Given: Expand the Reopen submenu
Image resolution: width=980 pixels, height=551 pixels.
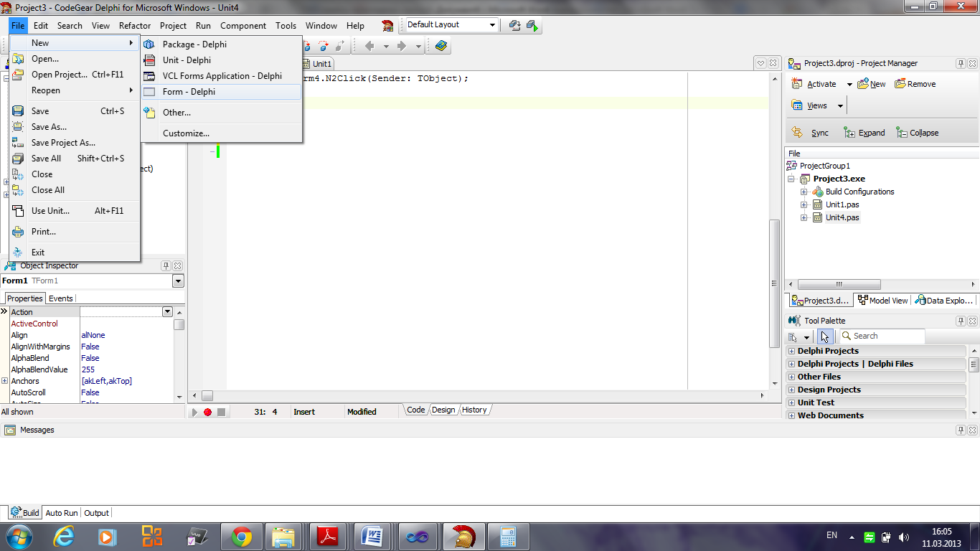Looking at the screenshot, I should coord(75,90).
